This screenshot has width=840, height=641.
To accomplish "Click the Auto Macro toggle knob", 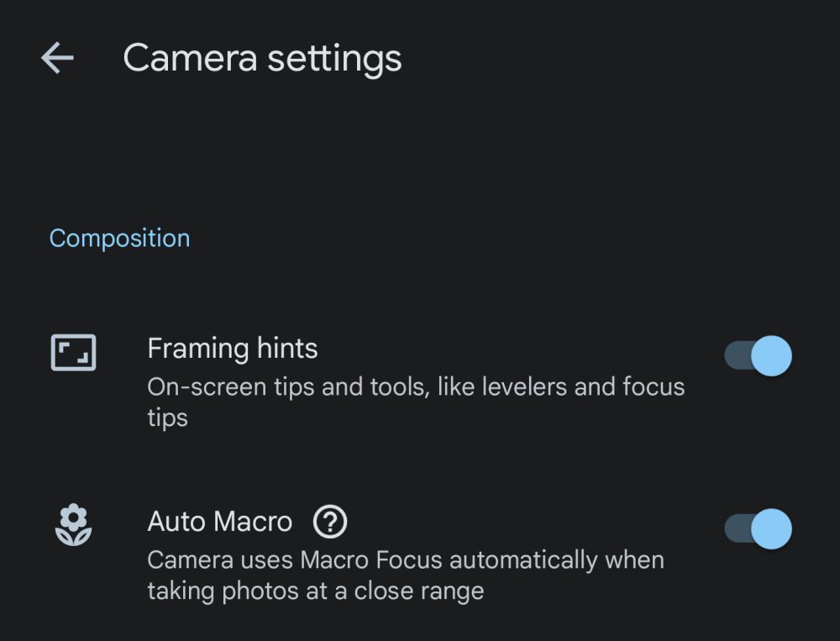I will (x=770, y=529).
